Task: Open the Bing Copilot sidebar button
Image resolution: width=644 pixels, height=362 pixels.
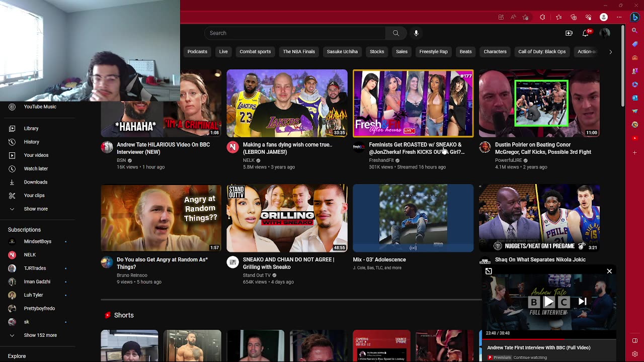Action: click(635, 17)
